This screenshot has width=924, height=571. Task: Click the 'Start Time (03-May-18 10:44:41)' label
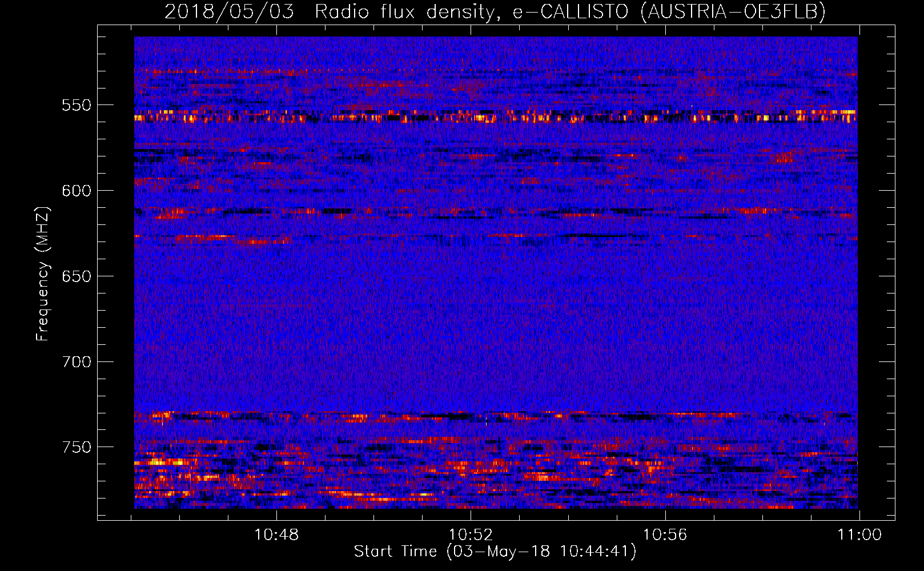(495, 552)
